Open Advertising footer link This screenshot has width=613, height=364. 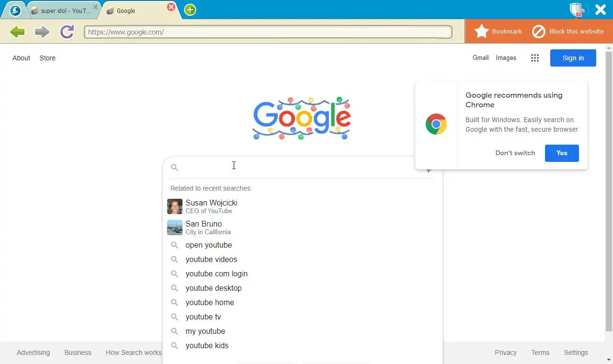(x=33, y=353)
